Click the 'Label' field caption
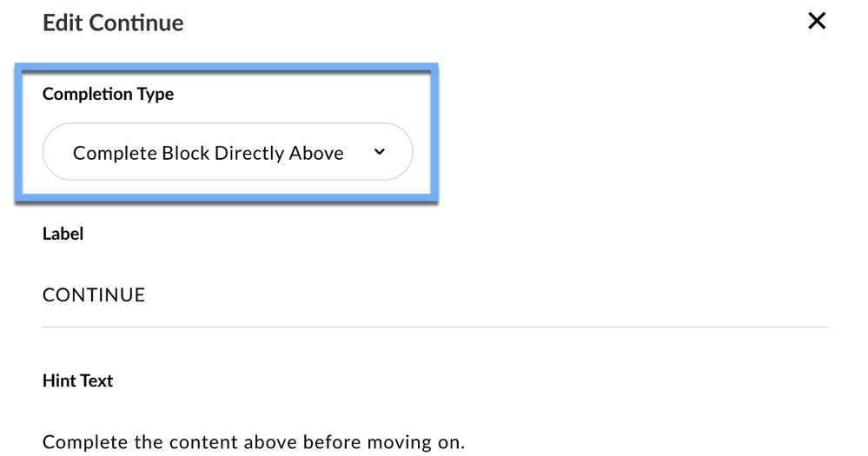The height and width of the screenshot is (456, 868). [x=63, y=233]
